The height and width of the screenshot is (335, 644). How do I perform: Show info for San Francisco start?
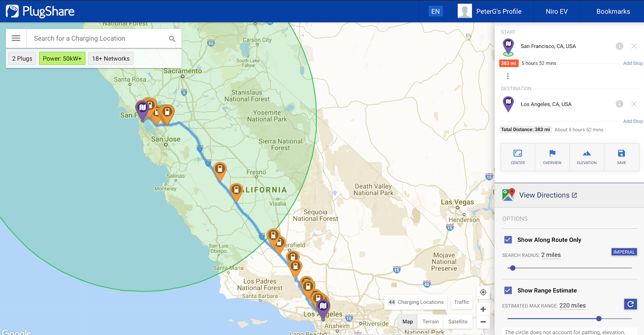pos(619,46)
